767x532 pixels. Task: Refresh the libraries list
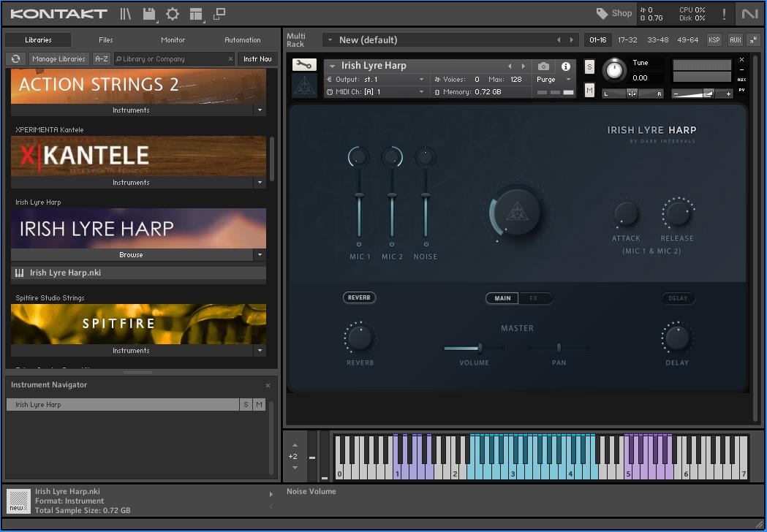[15, 59]
